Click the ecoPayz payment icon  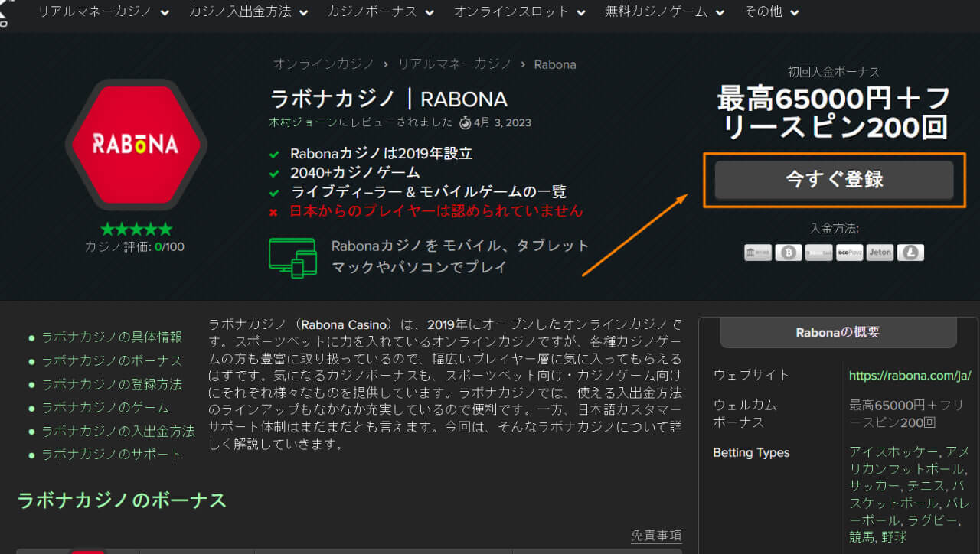click(x=849, y=253)
